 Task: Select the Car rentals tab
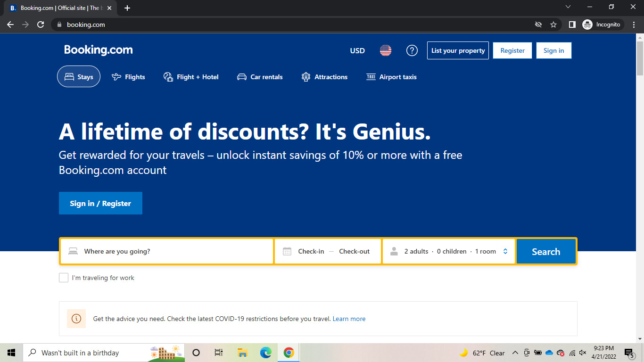(x=260, y=77)
